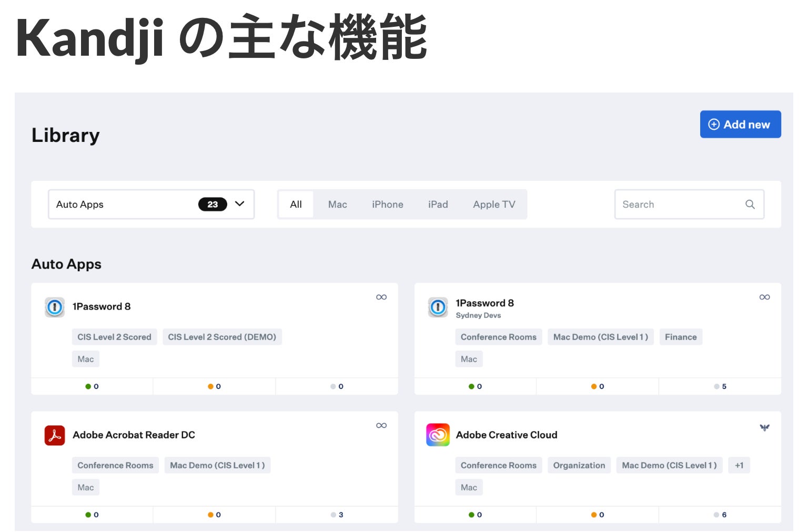This screenshot has height=532, width=808.
Task: Focus the Search input field
Action: click(x=689, y=204)
